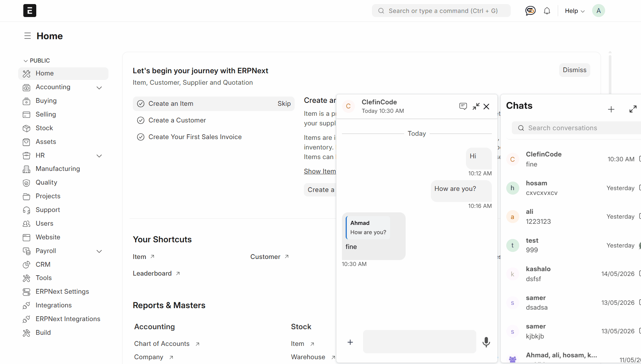Image resolution: width=641 pixels, height=364 pixels.
Task: Click the Show Item link
Action: [320, 171]
